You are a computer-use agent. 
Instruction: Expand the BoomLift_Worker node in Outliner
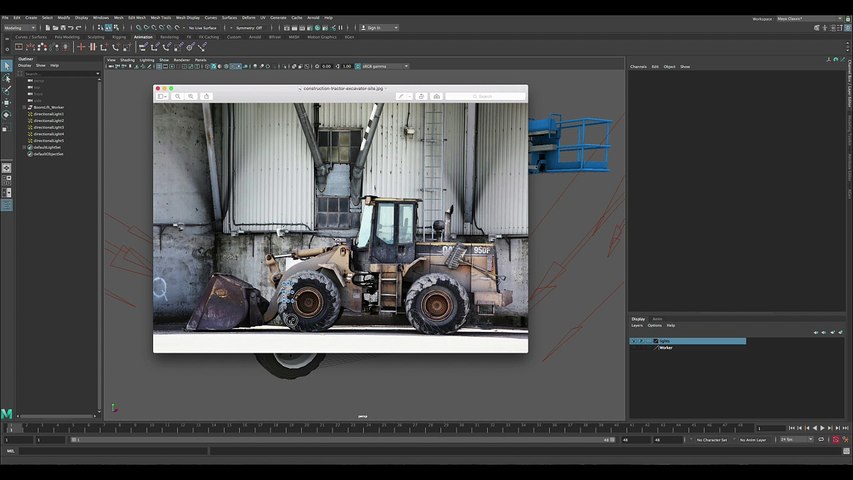[26, 107]
